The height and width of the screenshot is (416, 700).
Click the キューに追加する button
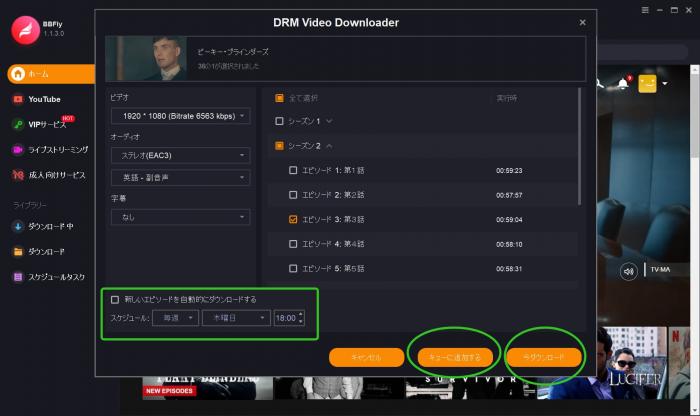click(x=455, y=357)
